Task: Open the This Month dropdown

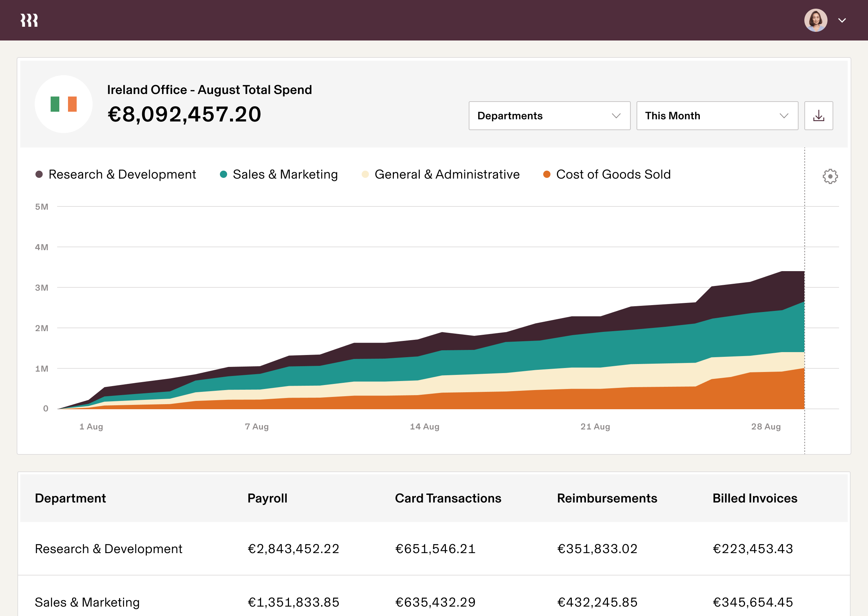Action: pyautogui.click(x=716, y=116)
